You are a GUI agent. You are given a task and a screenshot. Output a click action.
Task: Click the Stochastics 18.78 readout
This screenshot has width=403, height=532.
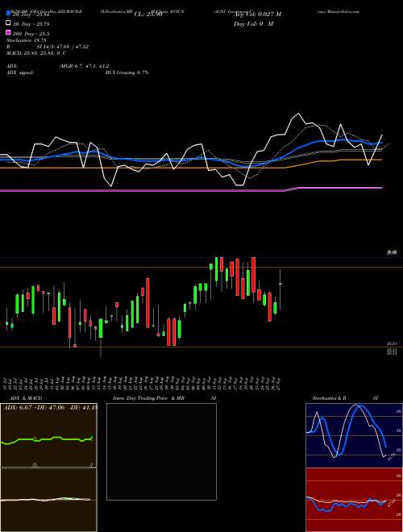point(27,40)
